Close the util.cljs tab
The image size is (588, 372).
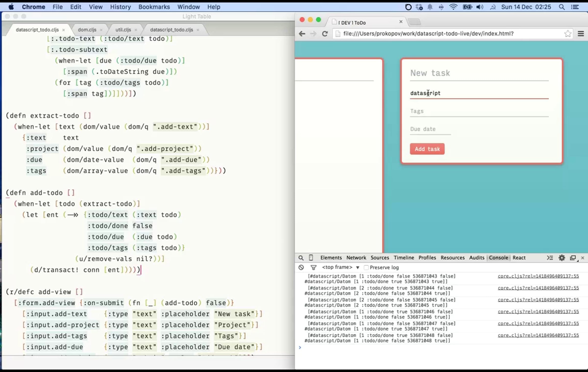(136, 30)
